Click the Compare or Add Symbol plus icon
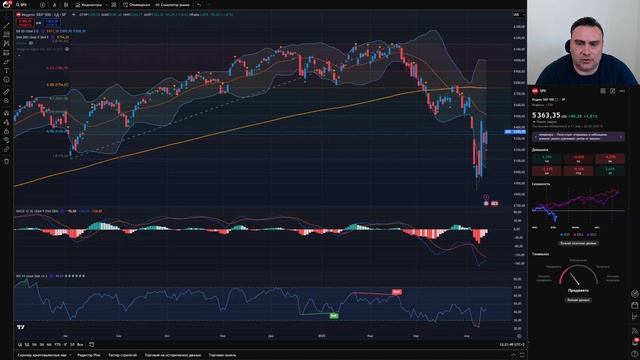The image size is (640, 360). point(42,5)
